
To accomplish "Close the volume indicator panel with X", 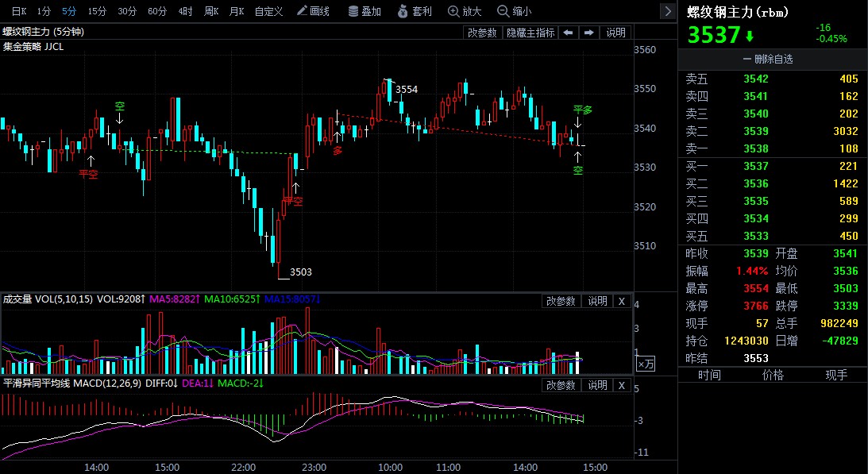I will (622, 301).
